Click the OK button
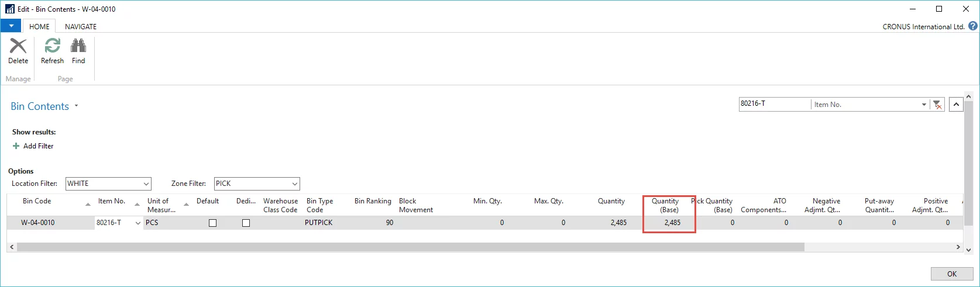The image size is (980, 287). pyautogui.click(x=952, y=274)
